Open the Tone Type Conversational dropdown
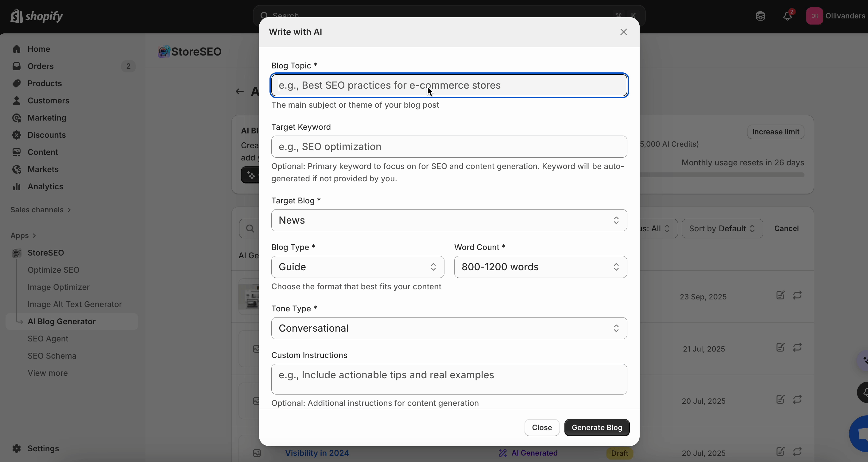The width and height of the screenshot is (868, 462). pyautogui.click(x=449, y=328)
